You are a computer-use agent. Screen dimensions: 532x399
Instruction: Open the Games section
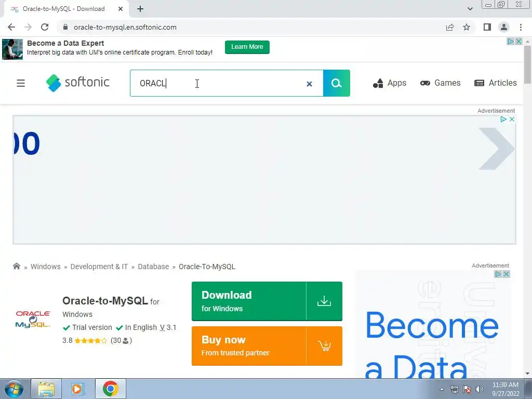tap(441, 83)
